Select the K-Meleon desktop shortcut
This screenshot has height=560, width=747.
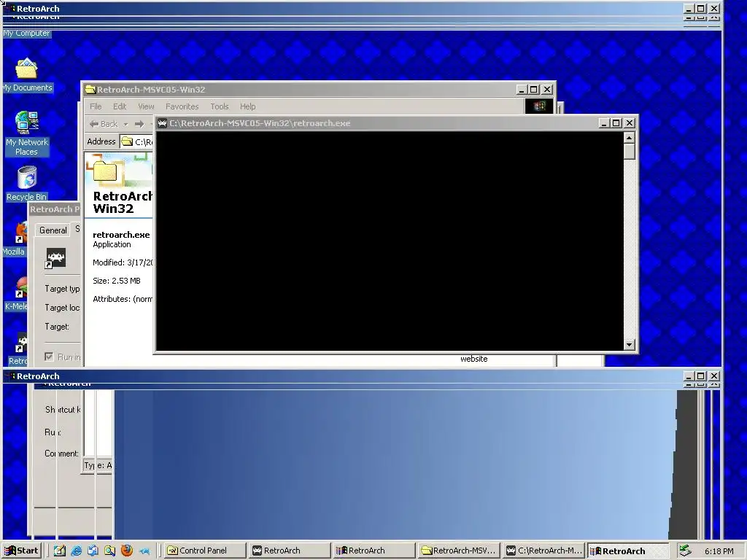17,295
